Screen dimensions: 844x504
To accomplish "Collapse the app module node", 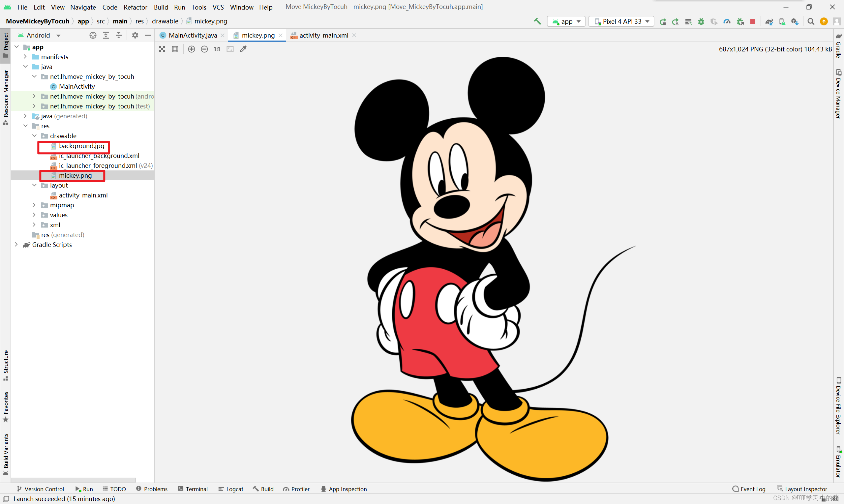I will click(x=16, y=47).
